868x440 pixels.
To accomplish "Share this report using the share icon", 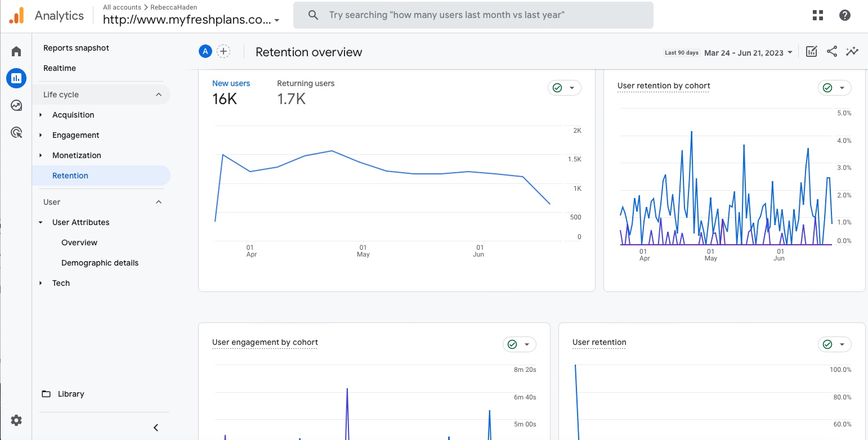I will 832,51.
